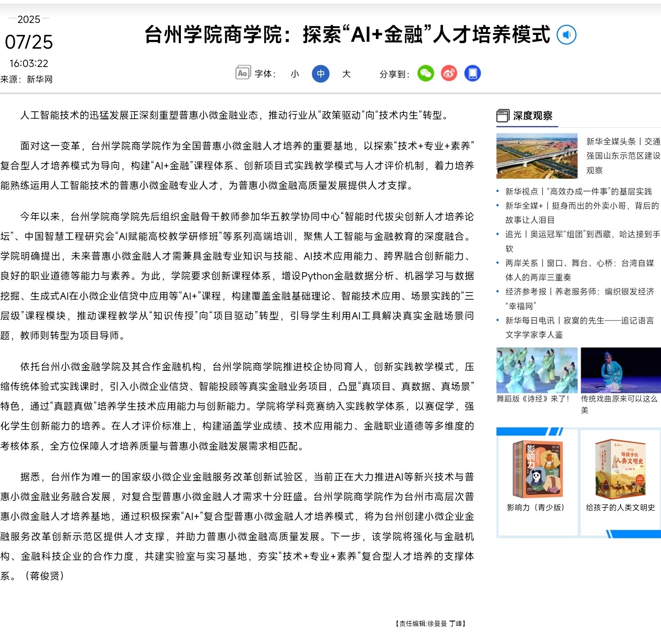Click the 舞蹈版《诗经》来了 dance thumbnail
This screenshot has width=661, height=644.
pos(537,370)
